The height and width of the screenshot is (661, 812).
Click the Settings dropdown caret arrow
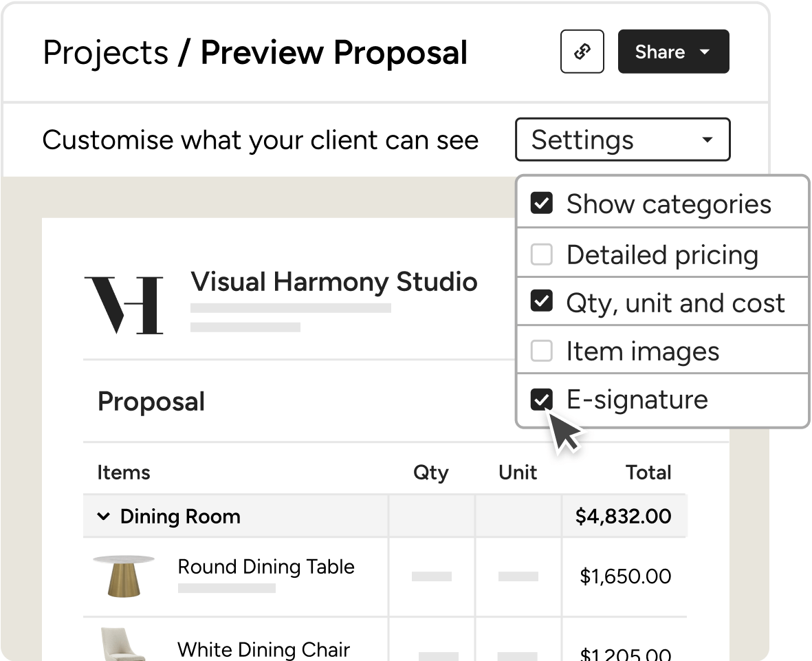point(707,140)
